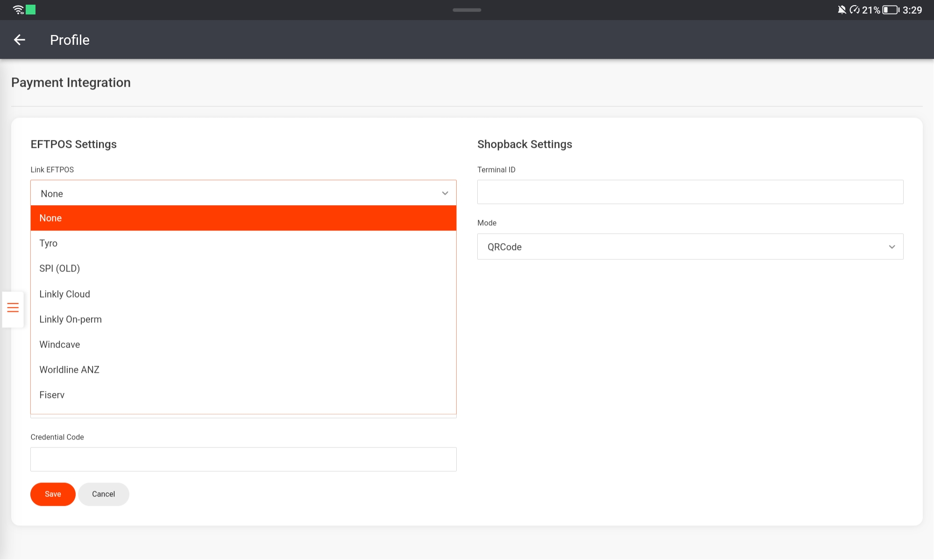
Task: Tap the muted notifications bell icon
Action: 842,10
